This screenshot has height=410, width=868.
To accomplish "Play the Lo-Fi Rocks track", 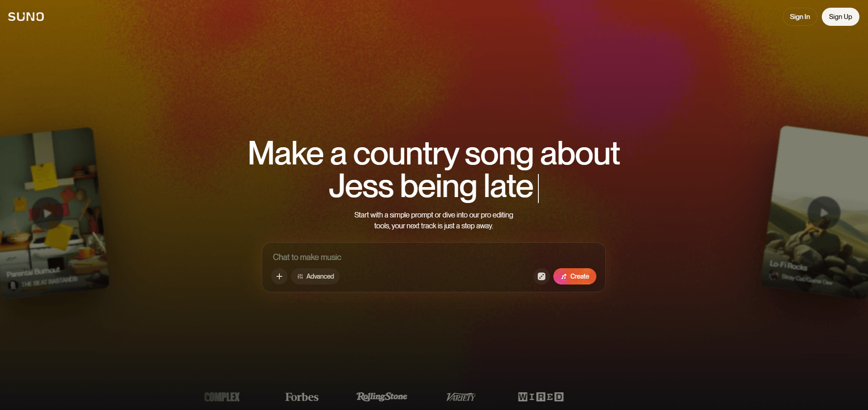I will pos(824,212).
